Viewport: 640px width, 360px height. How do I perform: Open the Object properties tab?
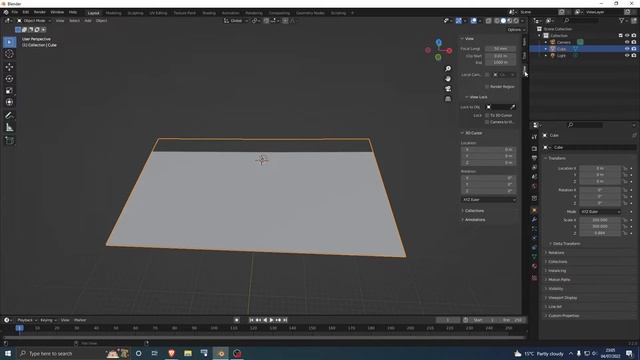(534, 210)
